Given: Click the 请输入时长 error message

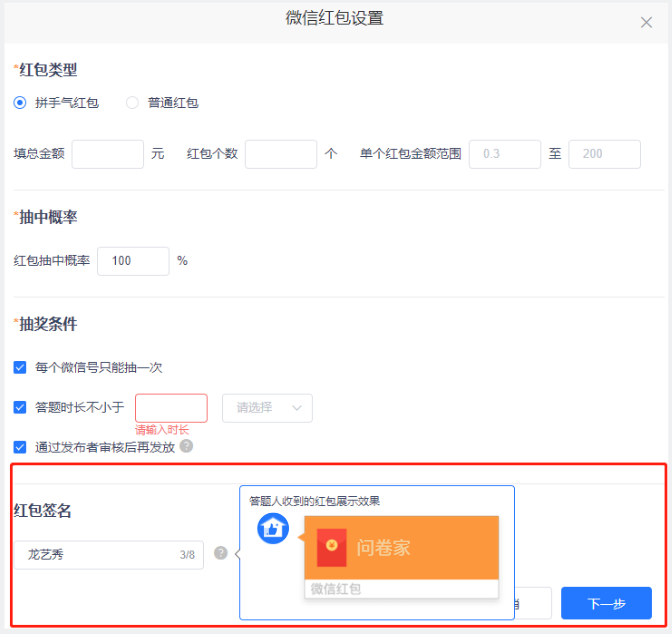Looking at the screenshot, I should (162, 430).
